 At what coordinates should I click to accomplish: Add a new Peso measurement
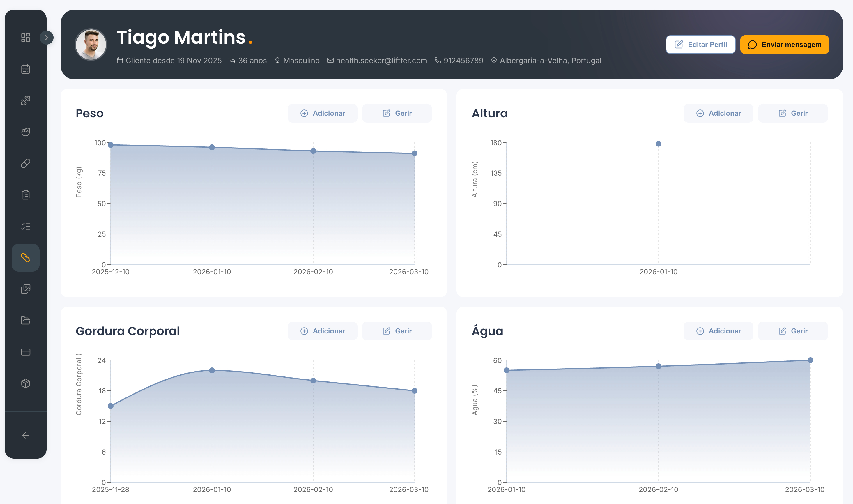[x=322, y=113]
